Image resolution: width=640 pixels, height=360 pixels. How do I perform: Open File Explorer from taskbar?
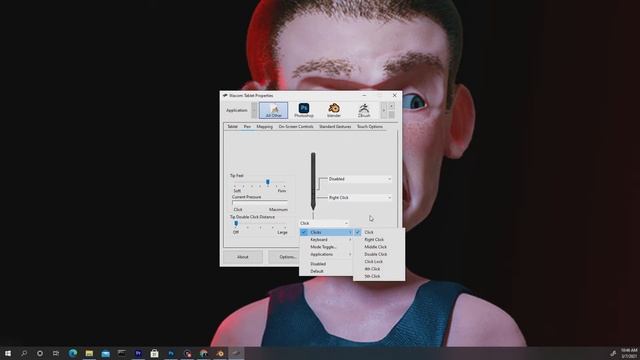coord(89,353)
